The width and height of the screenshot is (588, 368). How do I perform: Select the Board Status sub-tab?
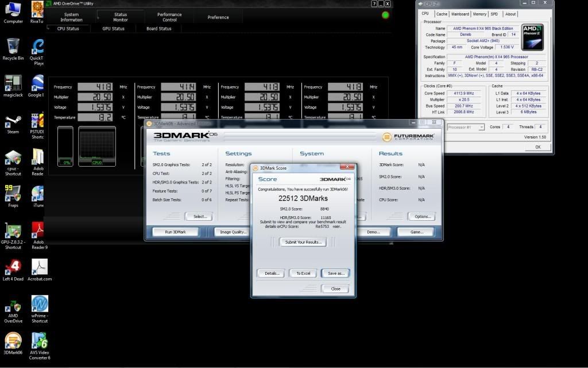point(159,29)
